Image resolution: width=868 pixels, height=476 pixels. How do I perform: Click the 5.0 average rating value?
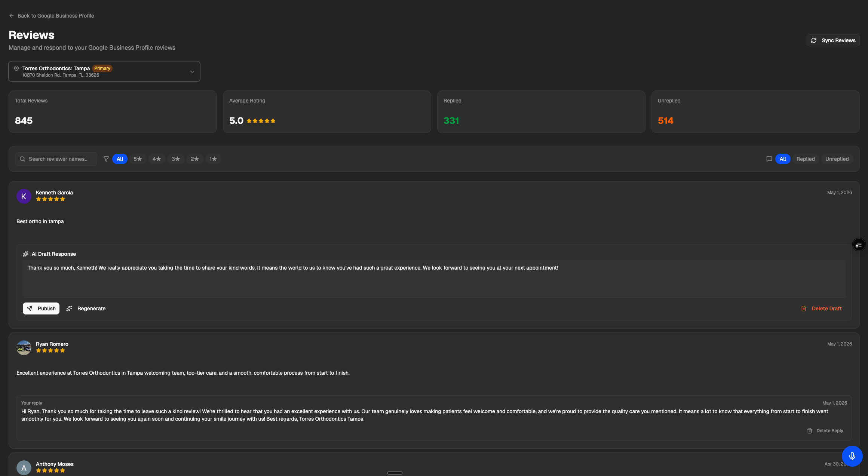236,121
